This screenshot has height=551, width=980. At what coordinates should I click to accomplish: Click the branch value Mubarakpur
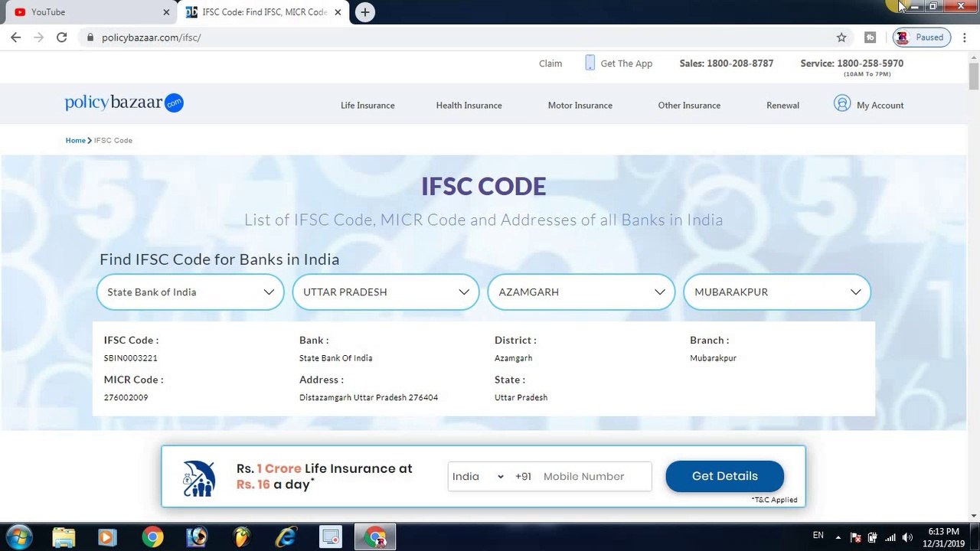coord(713,358)
